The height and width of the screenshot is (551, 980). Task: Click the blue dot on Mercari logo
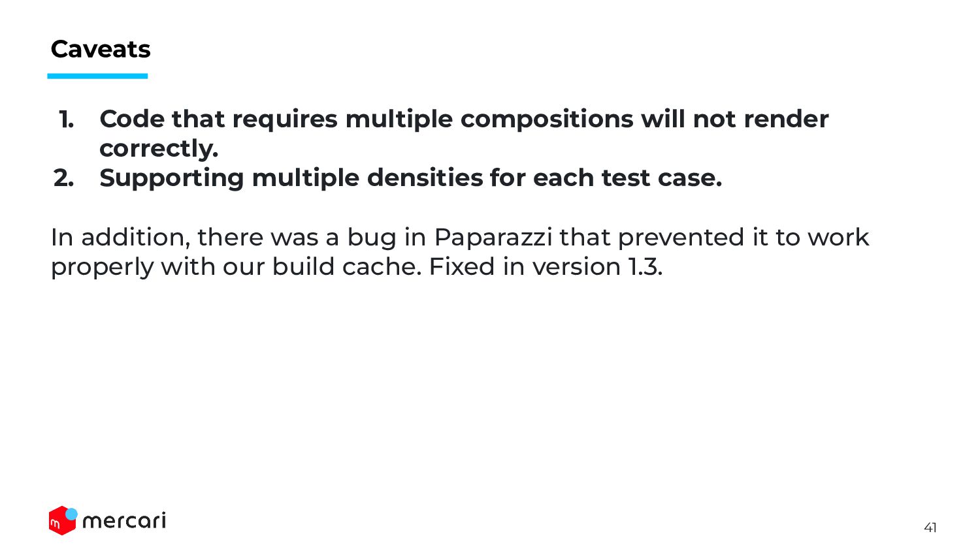pyautogui.click(x=72, y=514)
